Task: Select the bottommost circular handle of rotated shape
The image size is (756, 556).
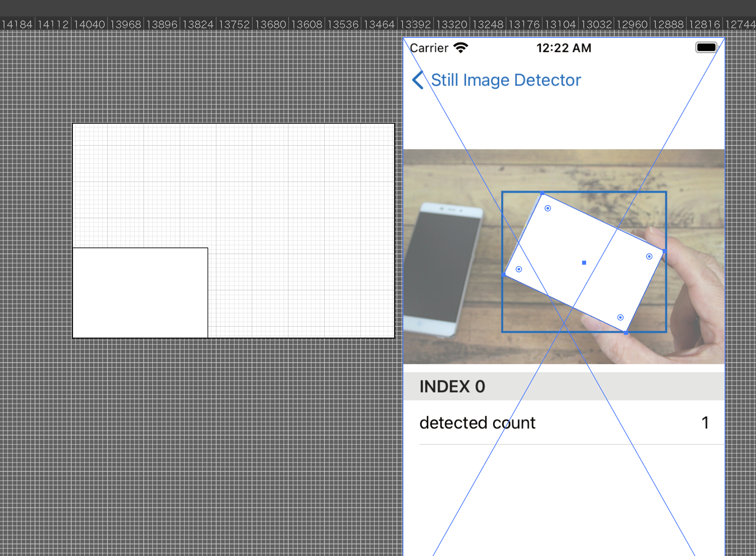Action: click(620, 317)
